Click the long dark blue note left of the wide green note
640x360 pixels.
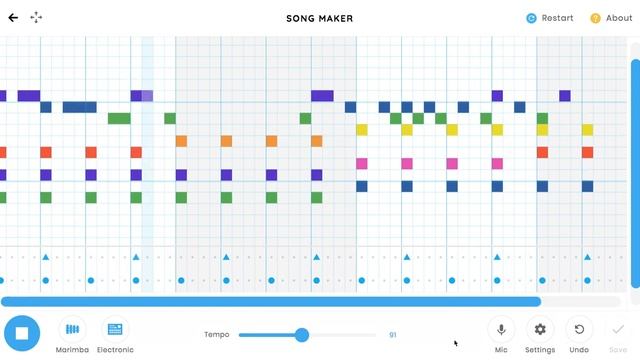(80, 107)
